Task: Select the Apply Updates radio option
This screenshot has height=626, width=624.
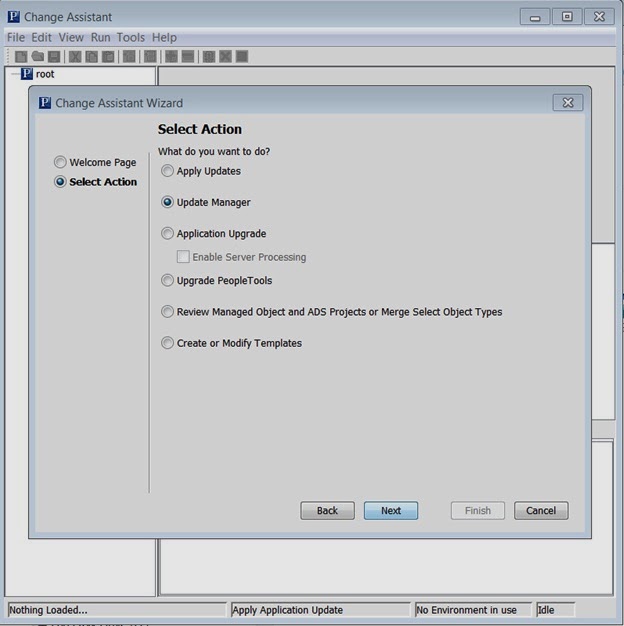Action: tap(167, 171)
